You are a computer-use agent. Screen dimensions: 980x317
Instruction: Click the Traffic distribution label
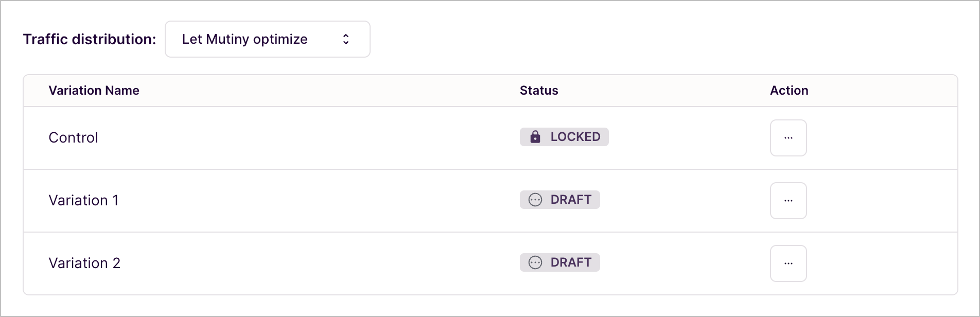coord(90,39)
